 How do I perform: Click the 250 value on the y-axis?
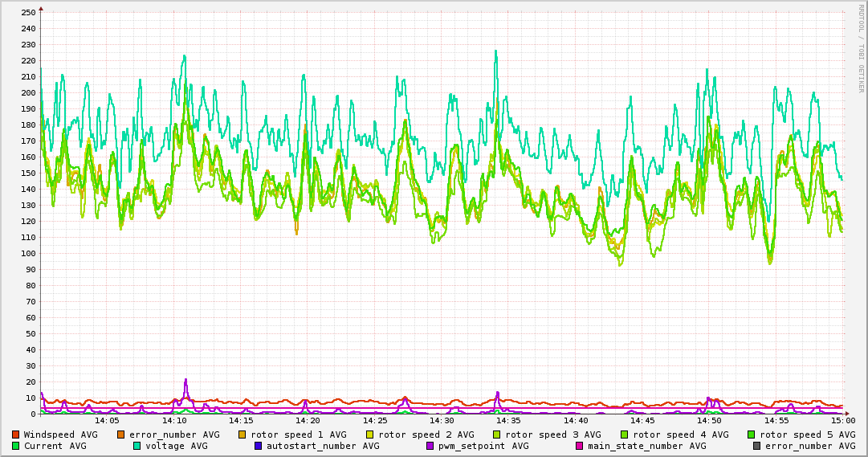pos(27,13)
